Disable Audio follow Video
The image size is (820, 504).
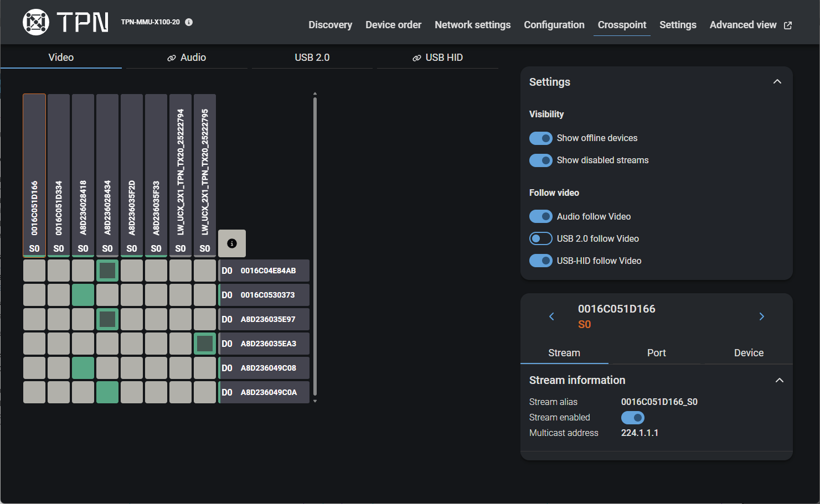[x=541, y=217]
